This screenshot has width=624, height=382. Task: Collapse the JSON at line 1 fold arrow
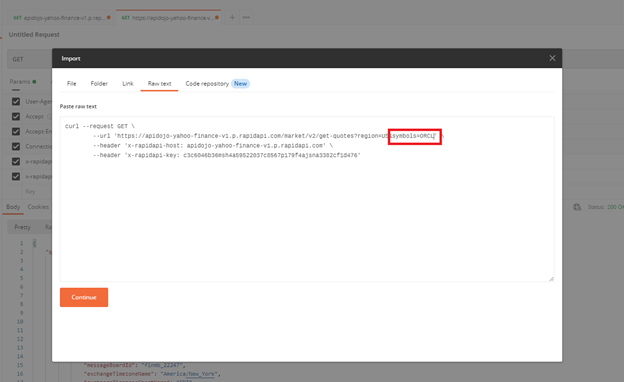(x=35, y=243)
